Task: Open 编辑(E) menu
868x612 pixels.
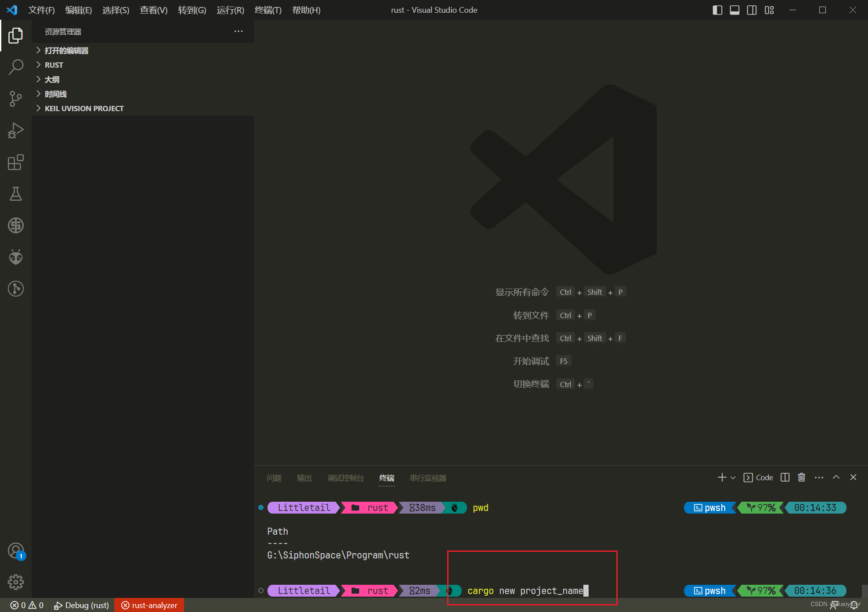Action: pyautogui.click(x=79, y=10)
